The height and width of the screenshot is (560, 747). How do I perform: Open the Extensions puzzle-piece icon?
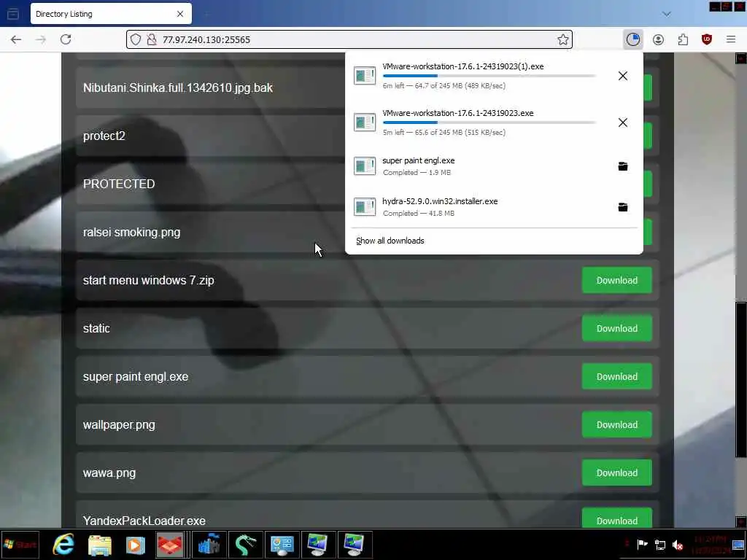(x=683, y=39)
